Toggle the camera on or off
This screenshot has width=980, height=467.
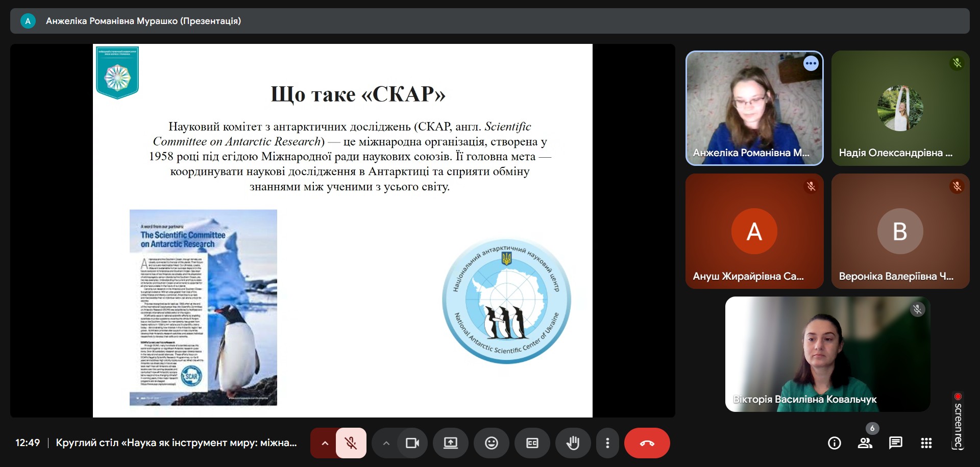[411, 443]
